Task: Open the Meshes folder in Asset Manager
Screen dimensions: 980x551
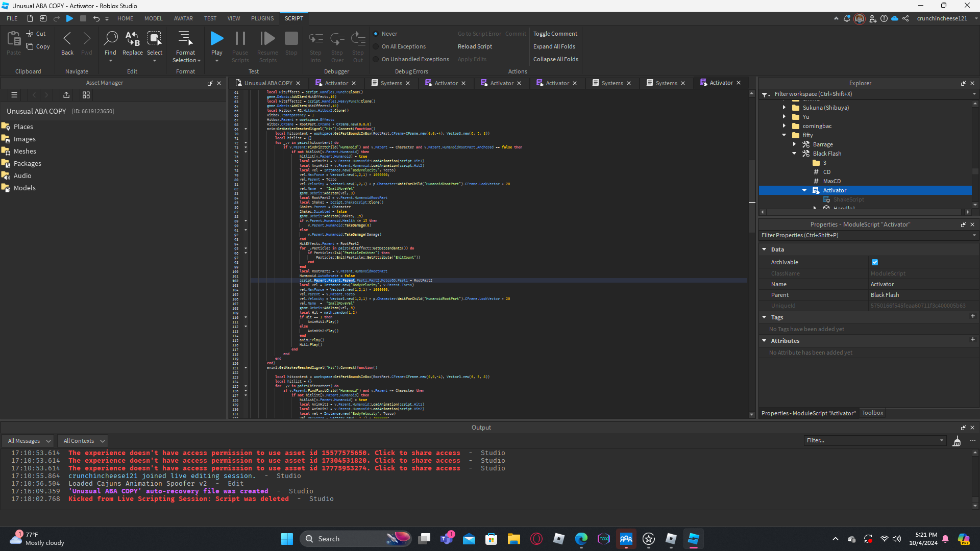Action: pos(24,151)
